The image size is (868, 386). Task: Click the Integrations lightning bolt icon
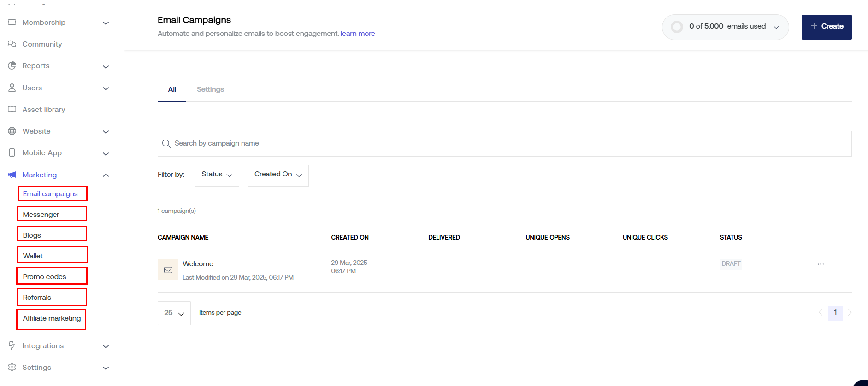tap(12, 345)
